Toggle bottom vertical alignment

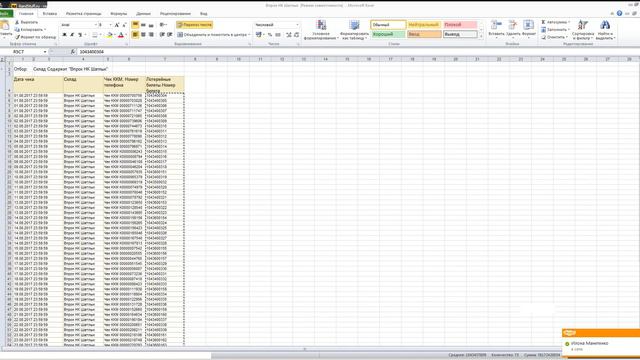(x=151, y=25)
